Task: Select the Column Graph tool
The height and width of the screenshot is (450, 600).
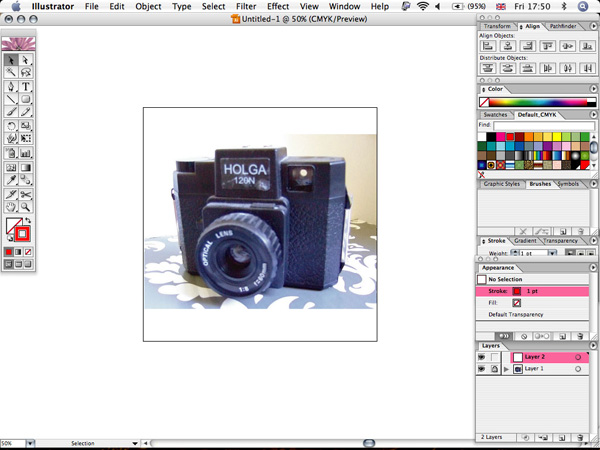Action: click(x=26, y=153)
